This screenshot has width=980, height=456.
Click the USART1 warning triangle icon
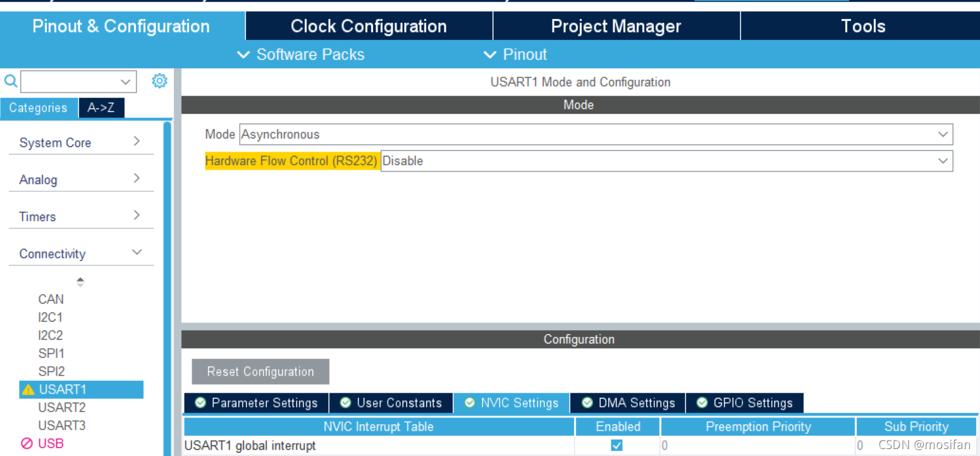(28, 390)
